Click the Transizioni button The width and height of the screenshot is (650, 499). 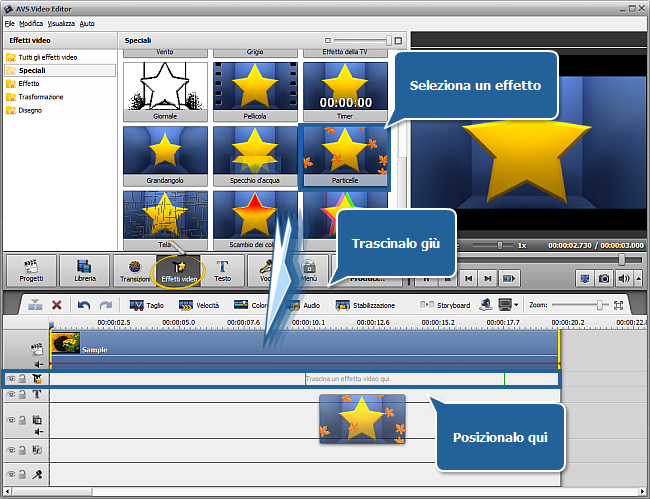(134, 270)
